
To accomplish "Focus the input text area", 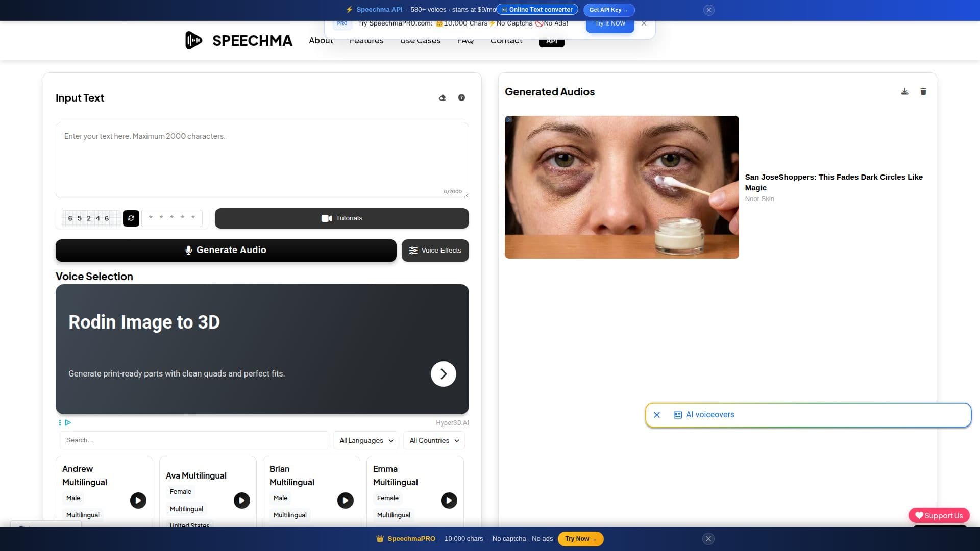I will 262,160.
